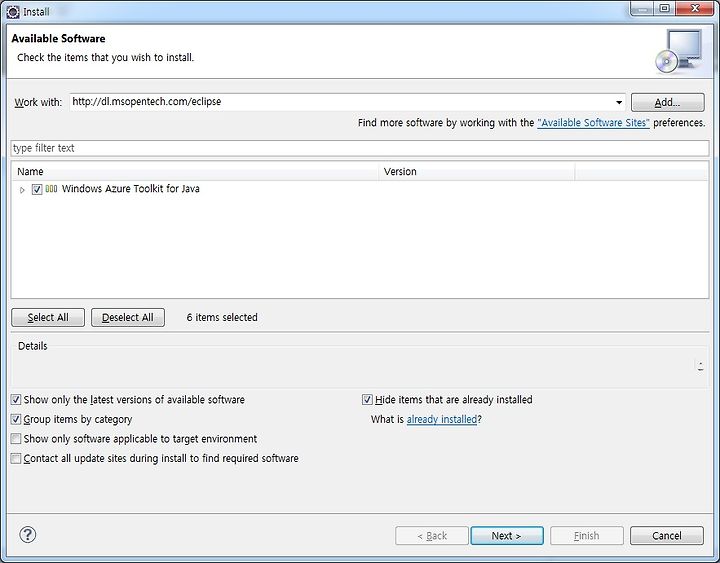
Task: Minimize the Install dialog window
Action: pyautogui.click(x=642, y=8)
